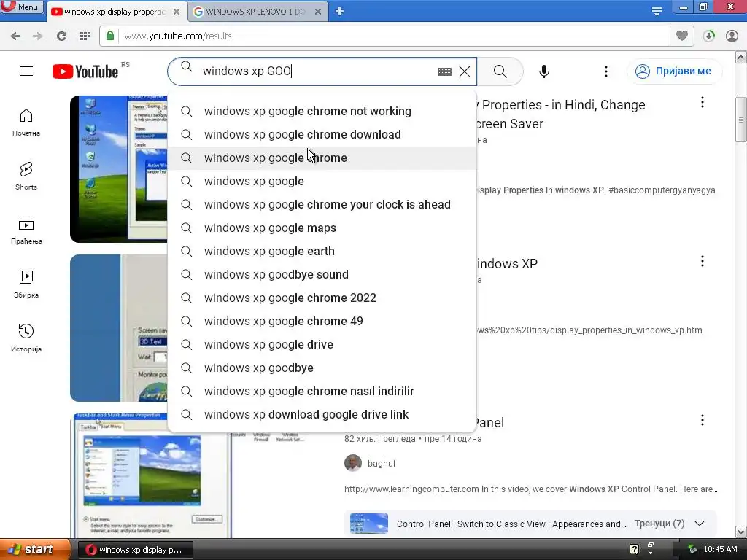Select suggestion windows xp goodbye sound
Viewport: 747px width, 560px height.
pyautogui.click(x=322, y=274)
